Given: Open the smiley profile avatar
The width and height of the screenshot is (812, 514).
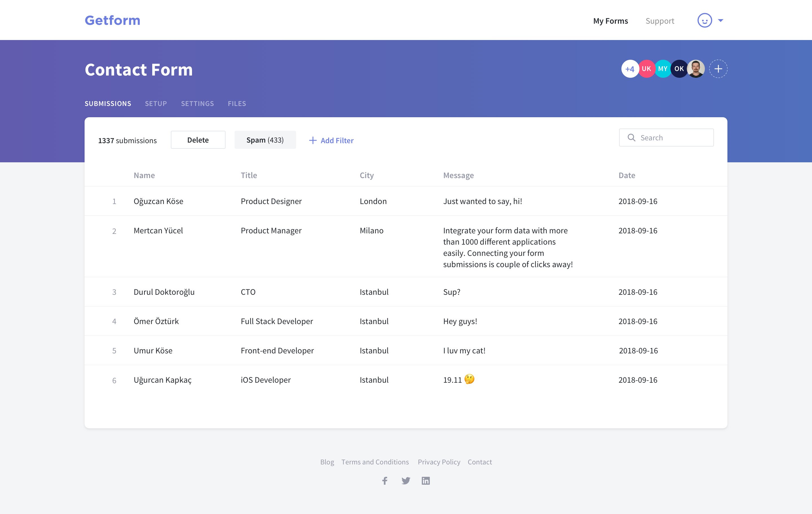Looking at the screenshot, I should [x=704, y=21].
